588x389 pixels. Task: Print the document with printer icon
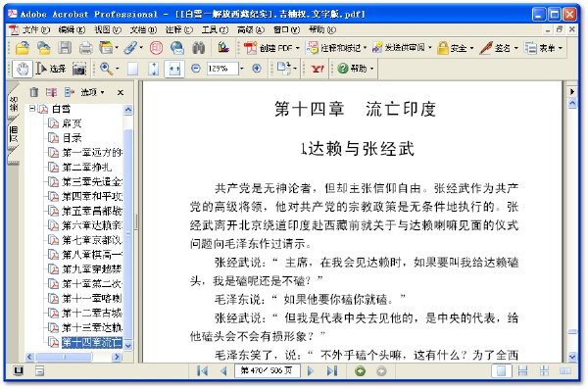[86, 48]
